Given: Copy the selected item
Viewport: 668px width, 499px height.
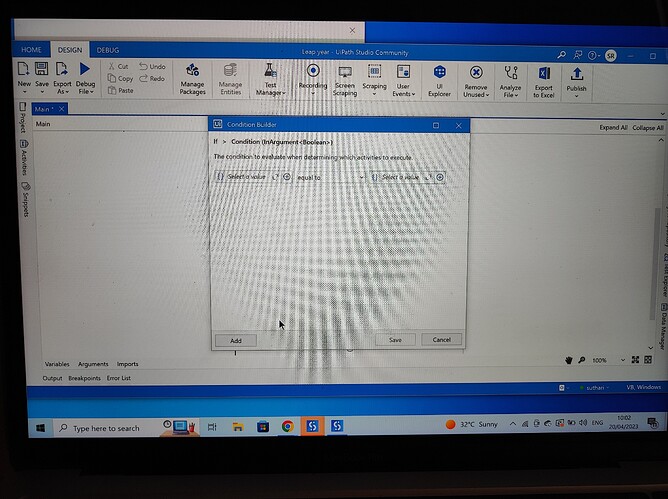Looking at the screenshot, I should click(120, 78).
